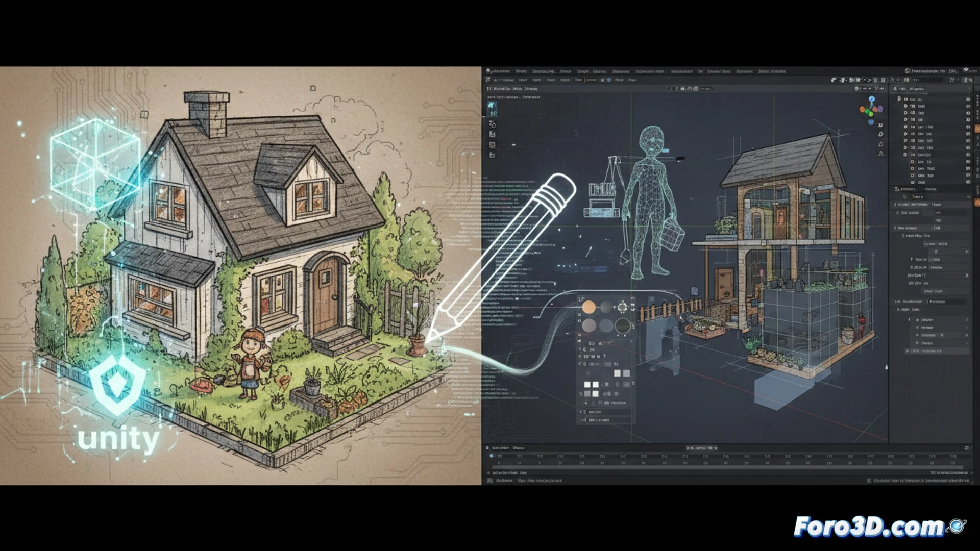Select the highlighted cyan tool atop viewport tool column
This screenshot has width=980, height=551.
492,109
